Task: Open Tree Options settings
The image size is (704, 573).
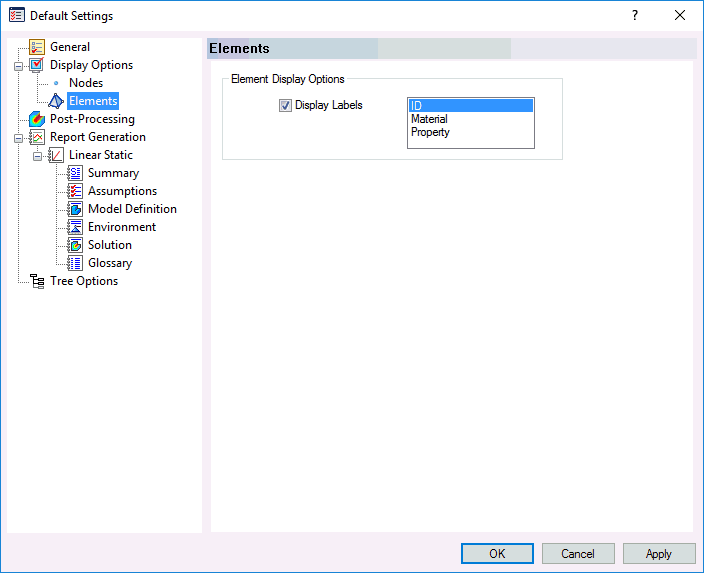Action: coord(84,281)
